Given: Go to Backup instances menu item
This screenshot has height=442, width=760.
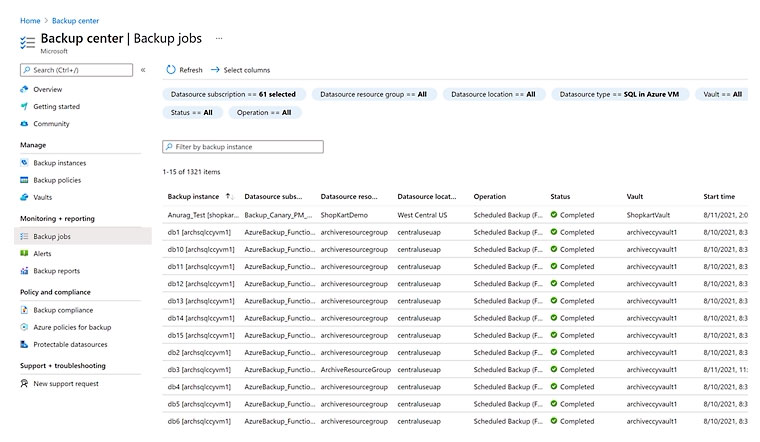Looking at the screenshot, I should [60, 163].
